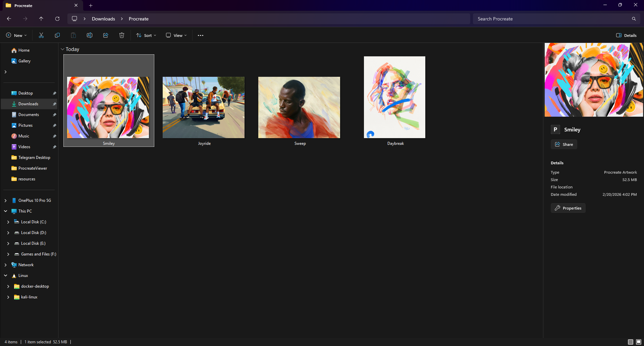
Task: Switch to large thumbnails view layout
Action: (x=639, y=342)
